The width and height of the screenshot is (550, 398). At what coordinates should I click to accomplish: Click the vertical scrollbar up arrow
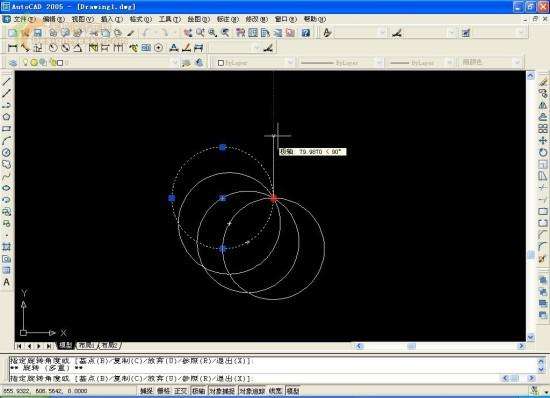[x=530, y=75]
